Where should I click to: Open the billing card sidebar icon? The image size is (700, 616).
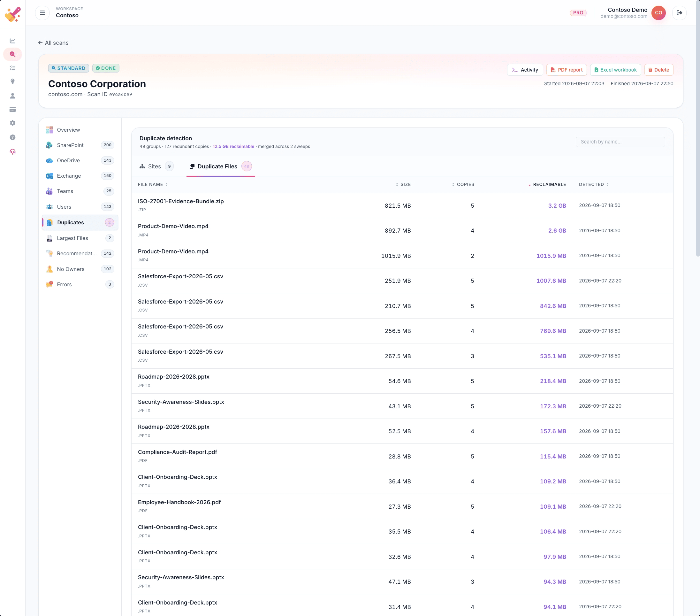(x=13, y=110)
